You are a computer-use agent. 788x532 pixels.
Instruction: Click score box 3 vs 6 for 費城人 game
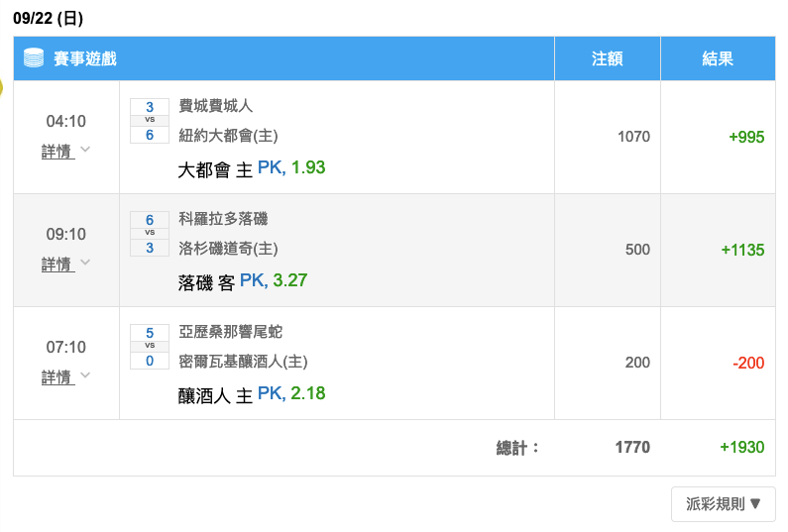click(150, 121)
